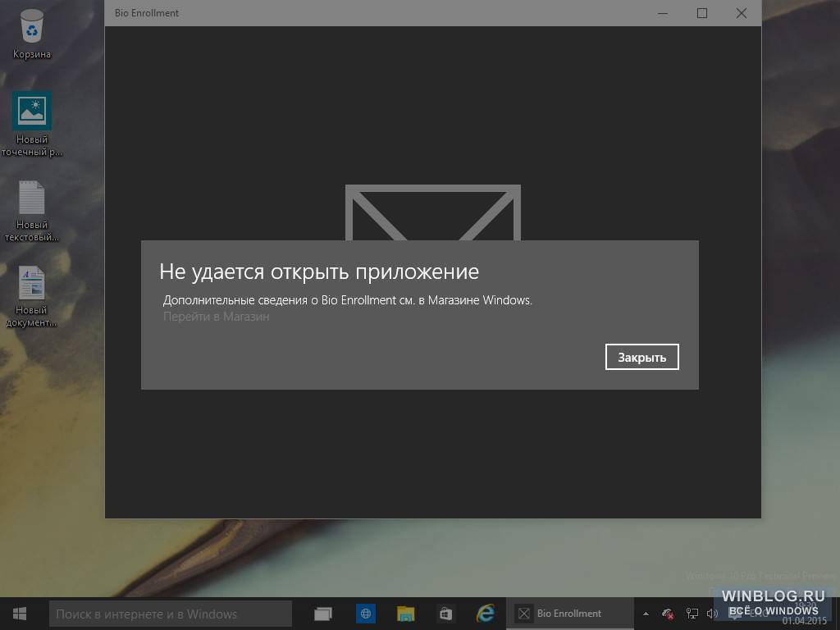Switch to Bio Enrollment taskbar button
Image resolution: width=840 pixels, height=630 pixels.
[x=570, y=614]
